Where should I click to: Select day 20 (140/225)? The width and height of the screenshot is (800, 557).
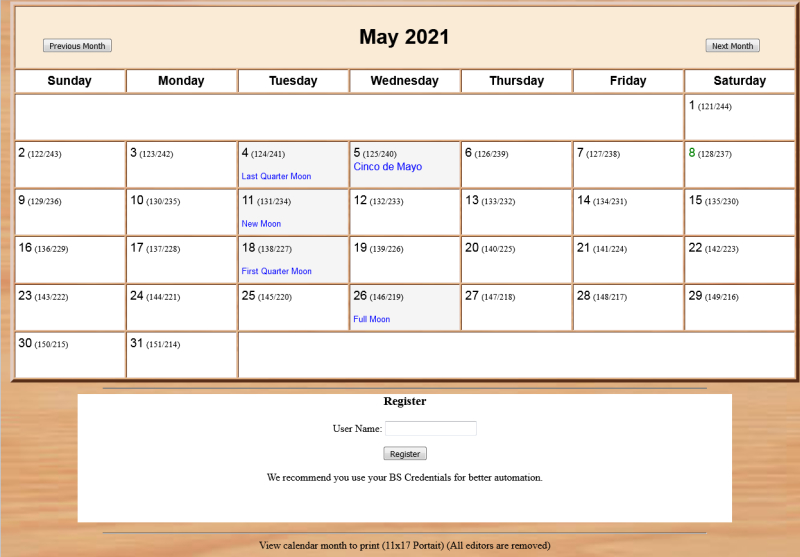pos(517,260)
